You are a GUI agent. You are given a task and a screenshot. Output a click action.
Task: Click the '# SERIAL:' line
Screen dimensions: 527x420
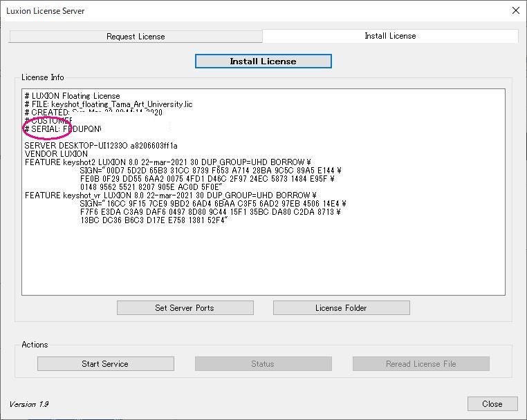pyautogui.click(x=63, y=129)
